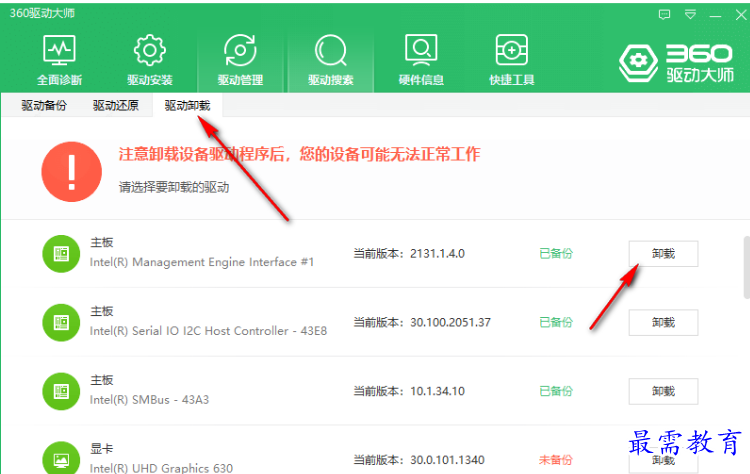Image resolution: width=750 pixels, height=474 pixels.
Task: Minimize the 360驱动大师 window
Action: [x=715, y=16]
